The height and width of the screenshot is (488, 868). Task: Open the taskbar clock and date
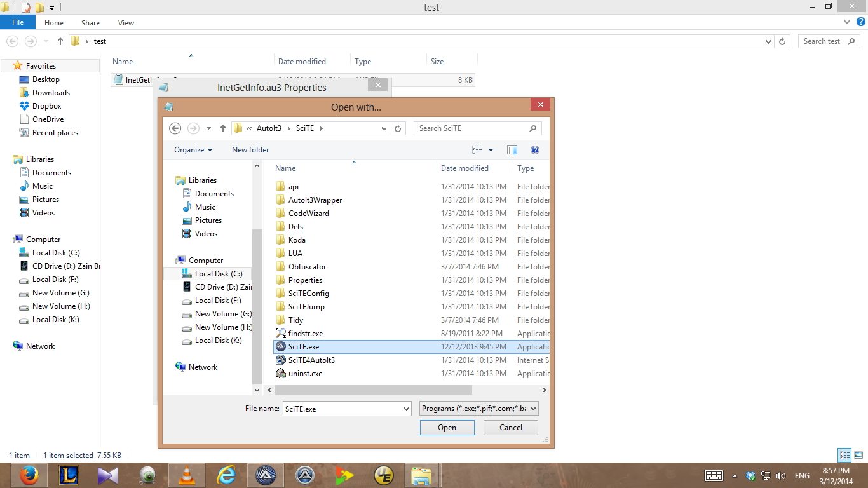(836, 476)
